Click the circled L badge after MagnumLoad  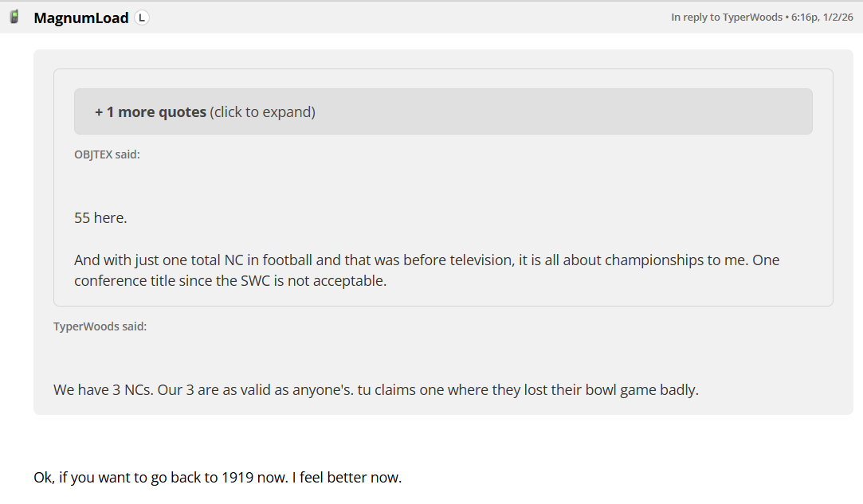pos(142,18)
